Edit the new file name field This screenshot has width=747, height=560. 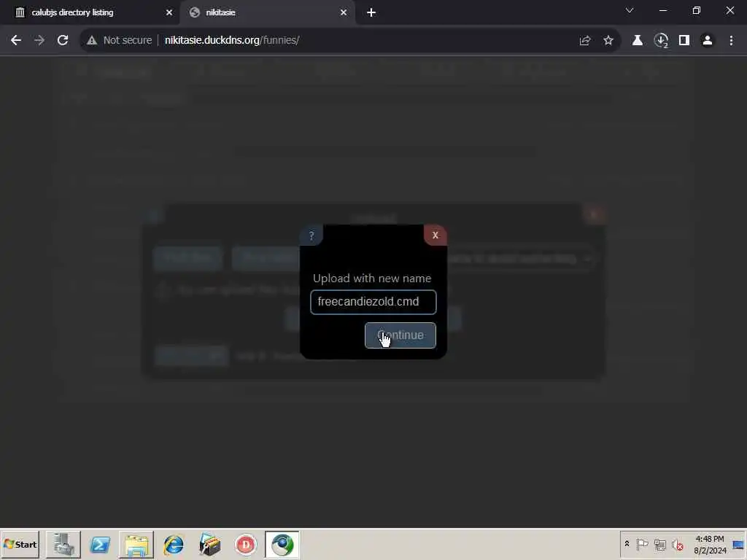pos(373,302)
